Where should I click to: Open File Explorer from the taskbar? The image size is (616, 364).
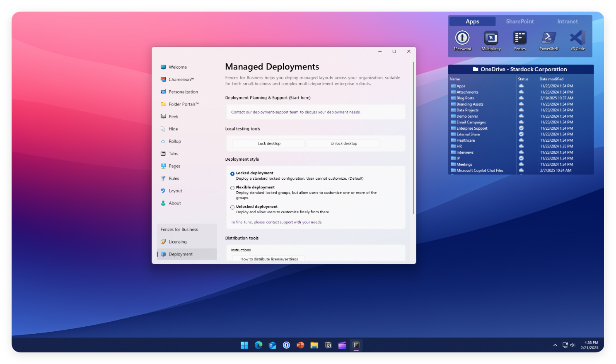click(314, 345)
